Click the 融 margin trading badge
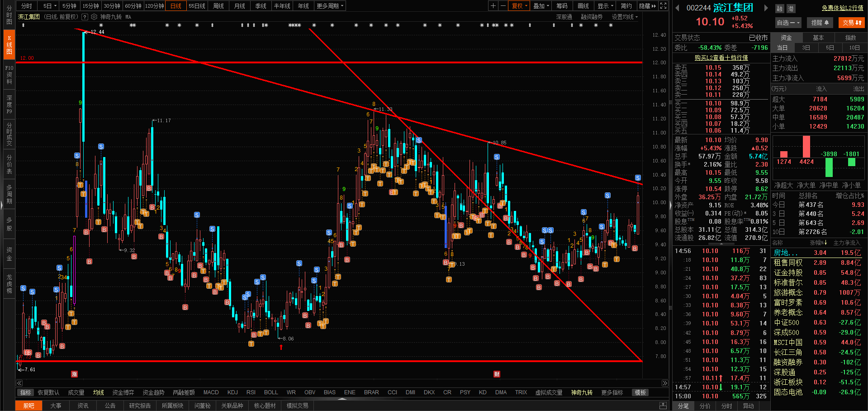Viewport: 868px width, 411px height. coord(779,9)
